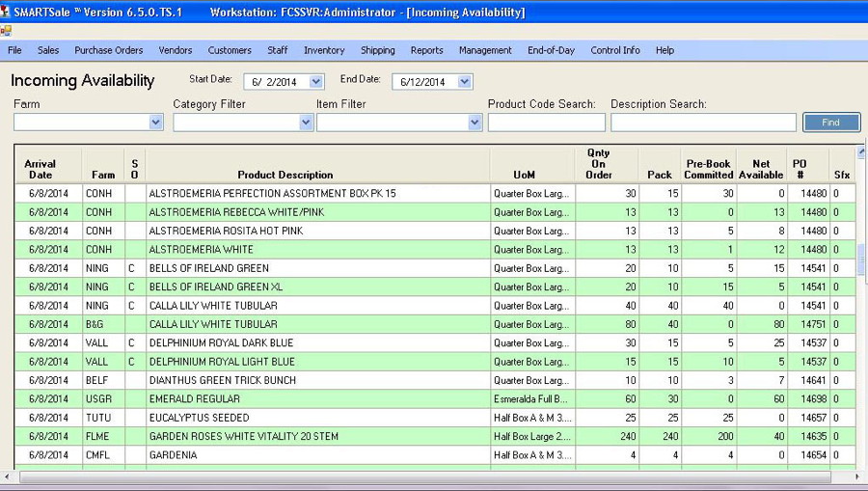Expand the Farm filter dropdown
The width and height of the screenshot is (868, 491).
[156, 123]
